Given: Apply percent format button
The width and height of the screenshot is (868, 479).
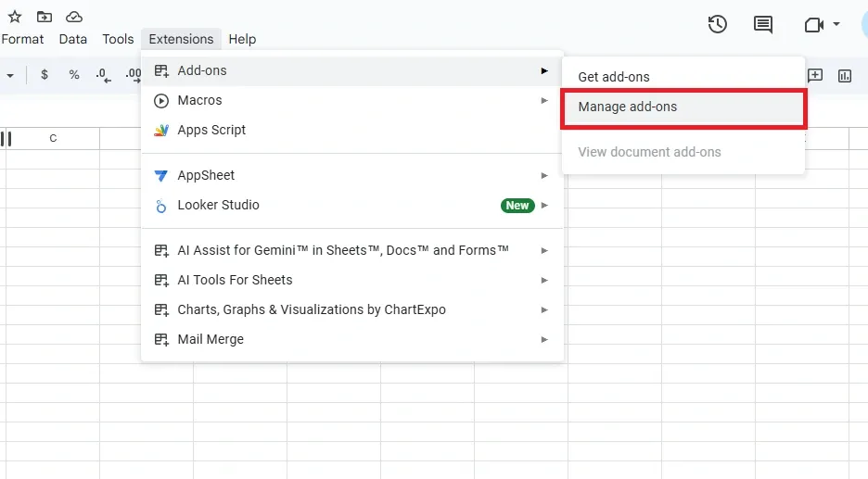Looking at the screenshot, I should pyautogui.click(x=74, y=75).
